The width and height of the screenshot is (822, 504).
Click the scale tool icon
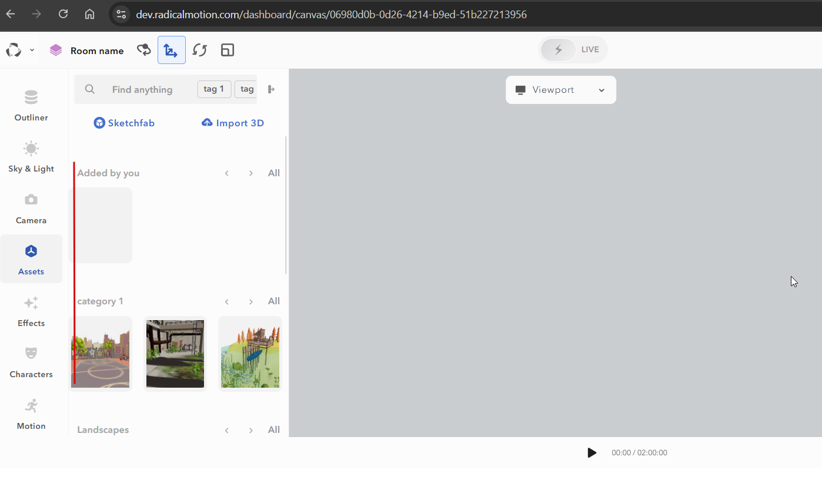(228, 50)
